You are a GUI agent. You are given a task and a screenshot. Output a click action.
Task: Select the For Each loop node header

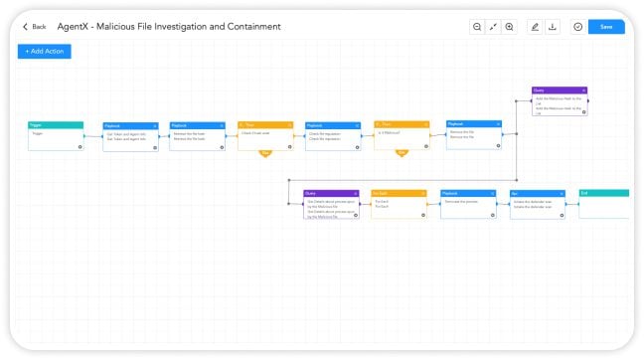coord(399,193)
